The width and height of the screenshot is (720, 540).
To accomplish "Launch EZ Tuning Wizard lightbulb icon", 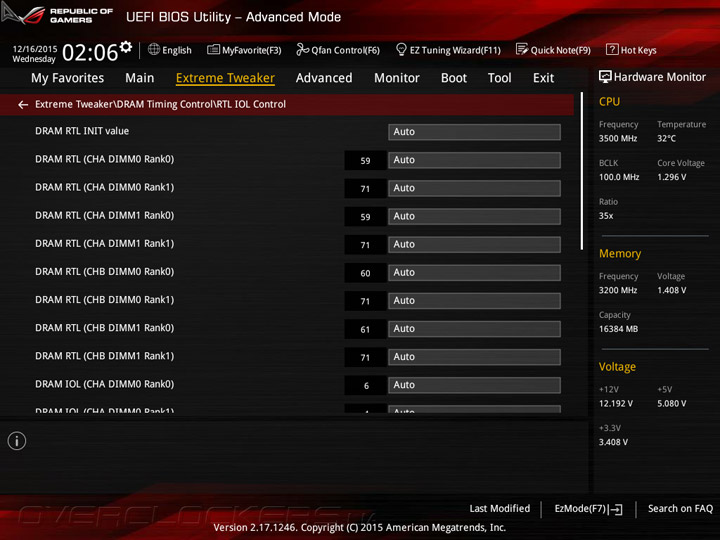I will coord(401,49).
